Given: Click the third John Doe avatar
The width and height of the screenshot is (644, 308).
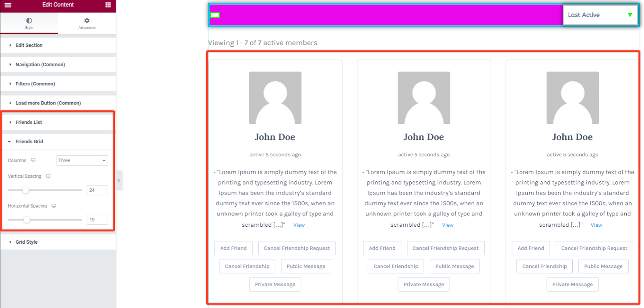Looking at the screenshot, I should click(x=572, y=98).
